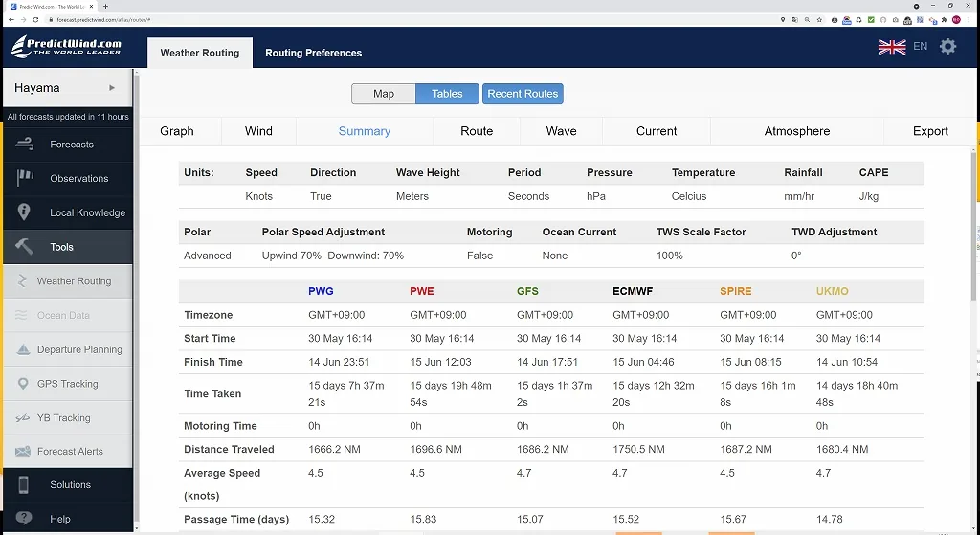Open Forecasts wind icon in sidebar

[x=24, y=145]
